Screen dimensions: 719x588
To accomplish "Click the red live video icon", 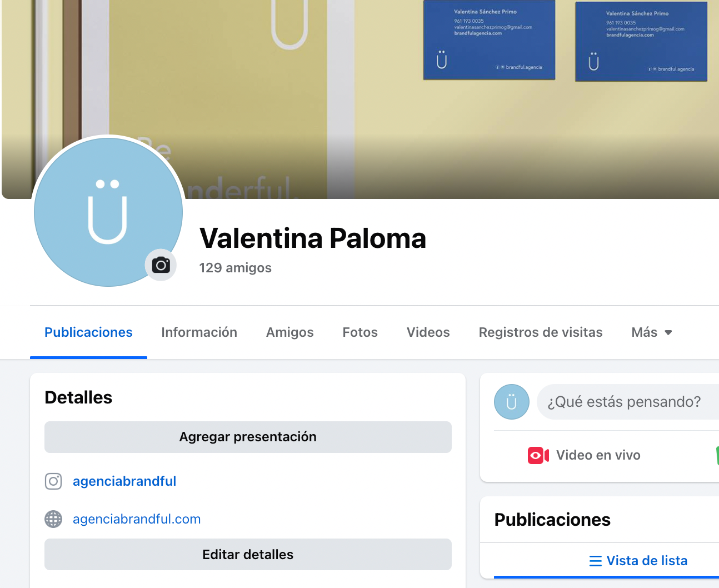I will 538,455.
